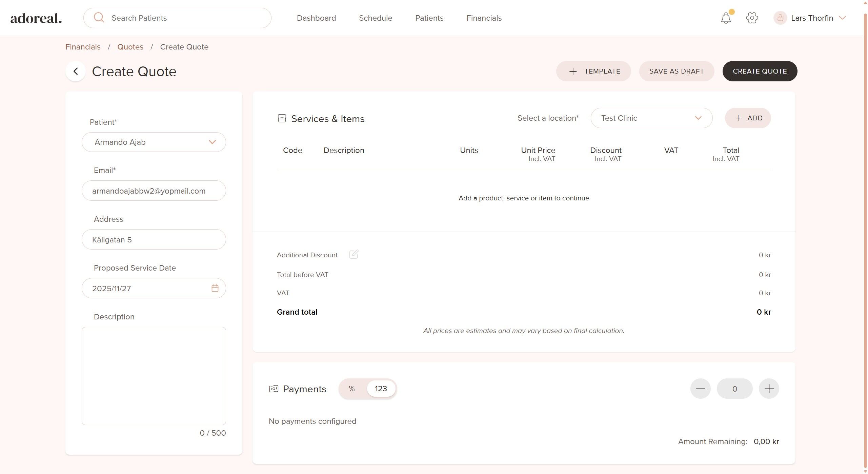Open the settings gear icon
This screenshot has height=474, width=868.
click(x=752, y=18)
